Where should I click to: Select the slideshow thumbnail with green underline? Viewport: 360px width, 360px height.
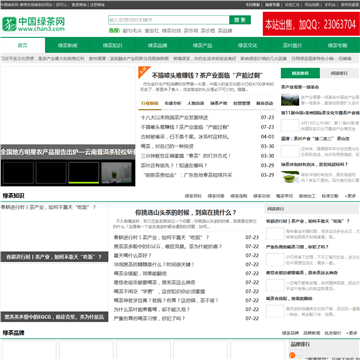point(84,173)
